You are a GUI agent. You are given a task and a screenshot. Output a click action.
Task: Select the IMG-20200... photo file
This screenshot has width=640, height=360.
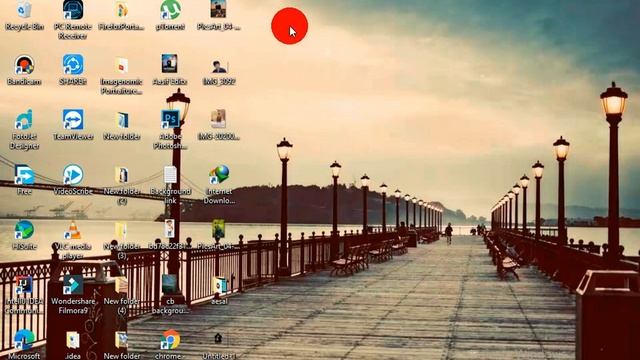218,119
